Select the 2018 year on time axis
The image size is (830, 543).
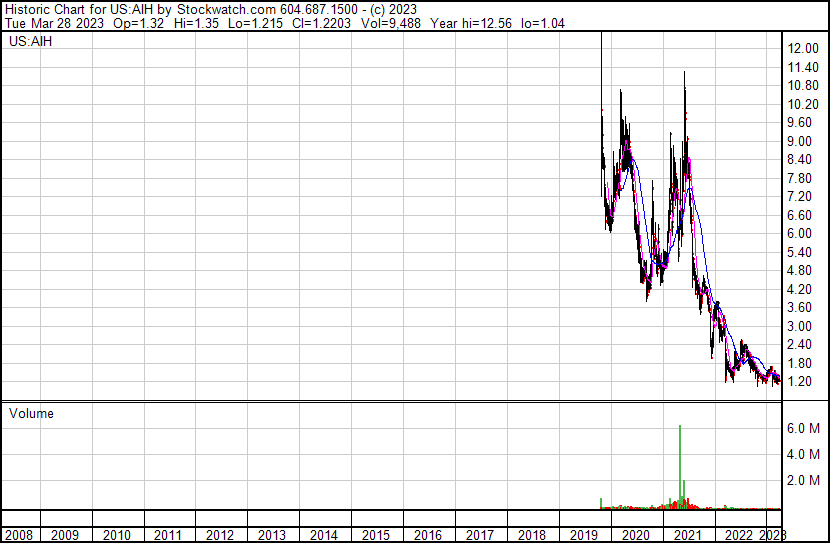[x=532, y=535]
